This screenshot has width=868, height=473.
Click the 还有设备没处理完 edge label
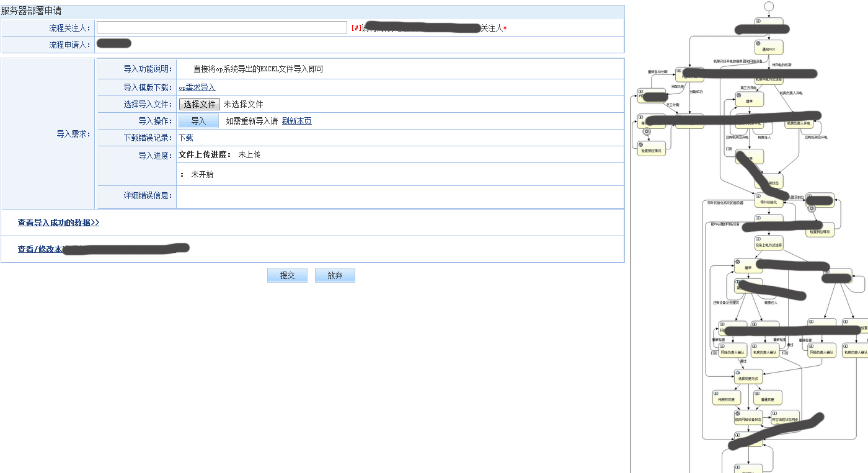(x=725, y=303)
